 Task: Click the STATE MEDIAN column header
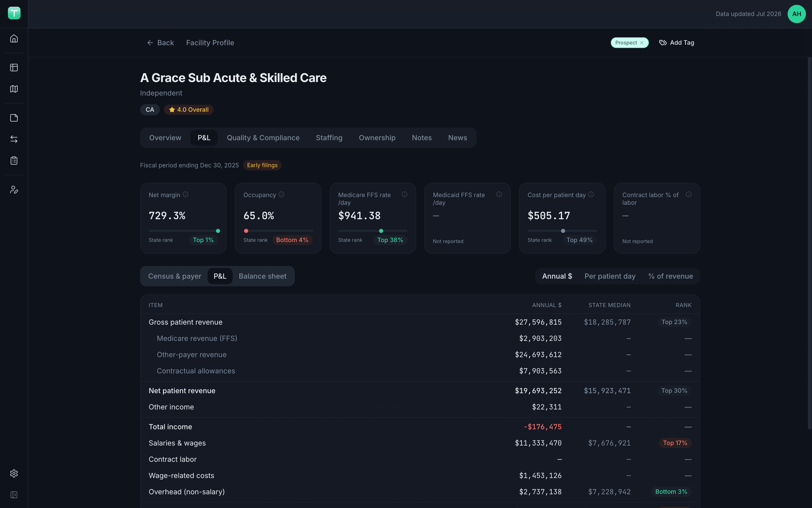[609, 305]
